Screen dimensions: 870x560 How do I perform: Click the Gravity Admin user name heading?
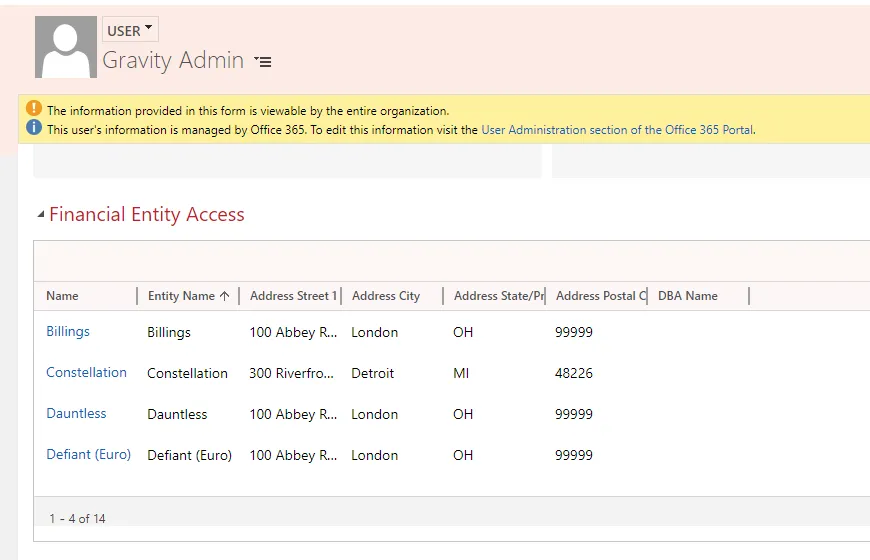pos(173,60)
